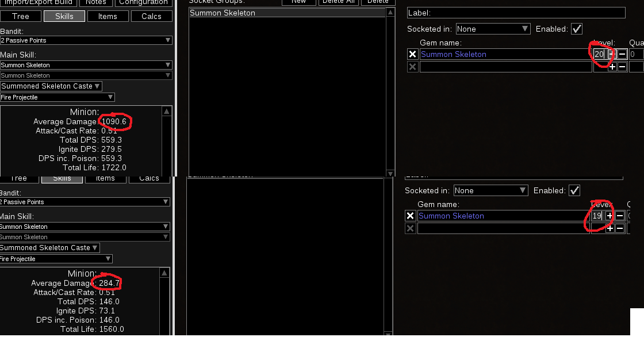Expand the Fire Projectile dropdown

(57, 97)
